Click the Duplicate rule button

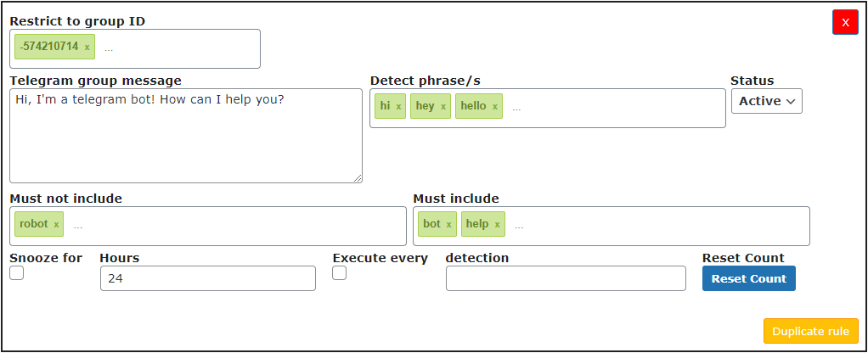[x=811, y=331]
